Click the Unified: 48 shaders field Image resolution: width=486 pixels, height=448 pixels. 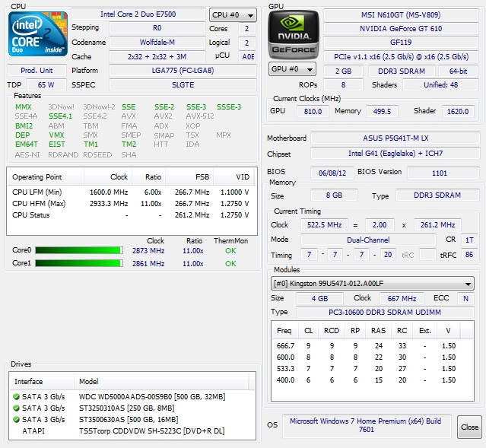pos(441,84)
